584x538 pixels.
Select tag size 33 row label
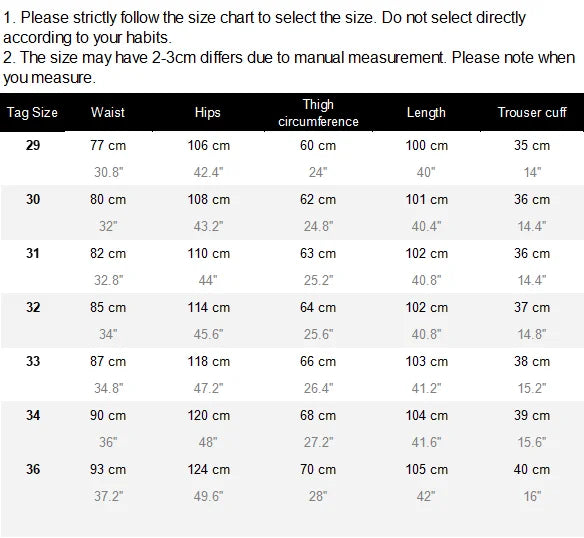coord(33,361)
